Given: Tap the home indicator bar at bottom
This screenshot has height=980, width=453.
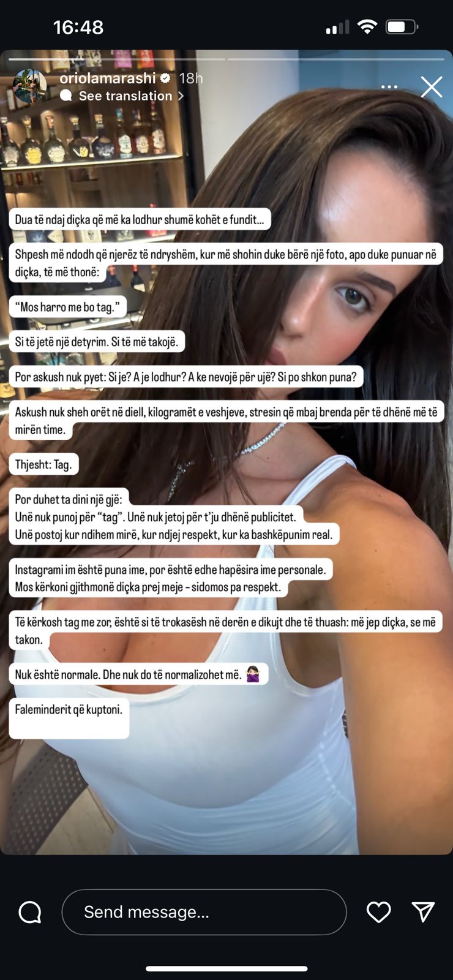Looking at the screenshot, I should coord(226,968).
